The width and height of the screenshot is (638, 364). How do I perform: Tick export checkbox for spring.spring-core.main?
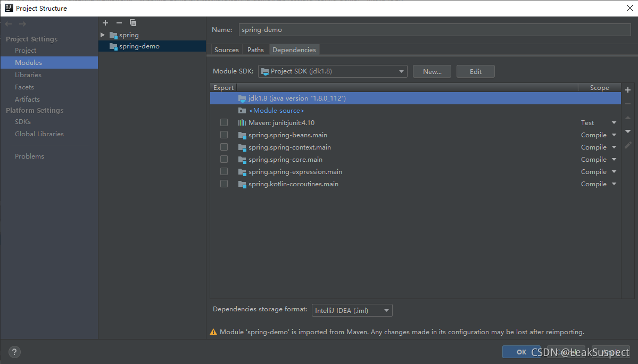224,159
